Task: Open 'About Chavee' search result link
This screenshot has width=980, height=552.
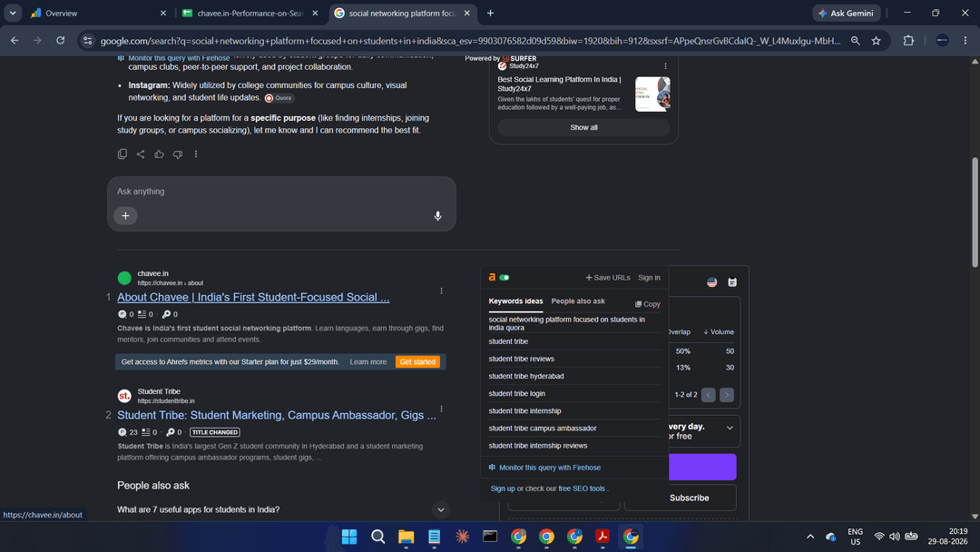Action: (253, 297)
